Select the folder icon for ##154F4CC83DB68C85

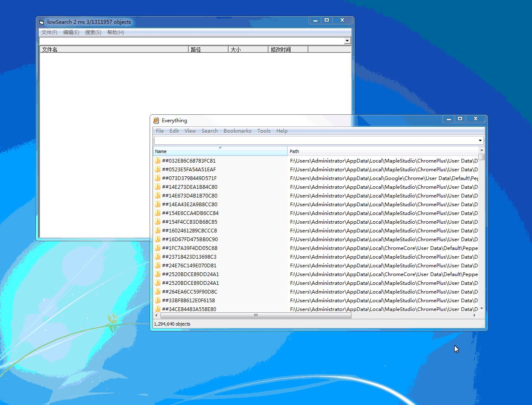tap(158, 222)
